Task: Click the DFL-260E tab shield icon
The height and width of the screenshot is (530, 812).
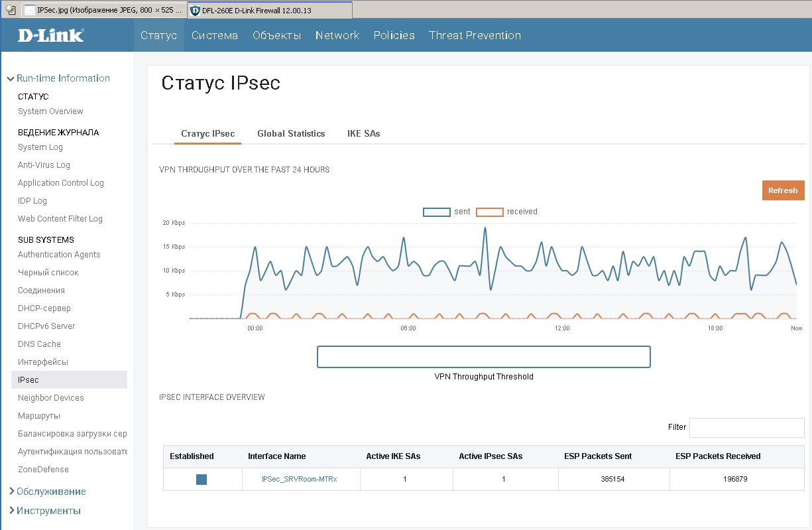Action: tap(195, 11)
